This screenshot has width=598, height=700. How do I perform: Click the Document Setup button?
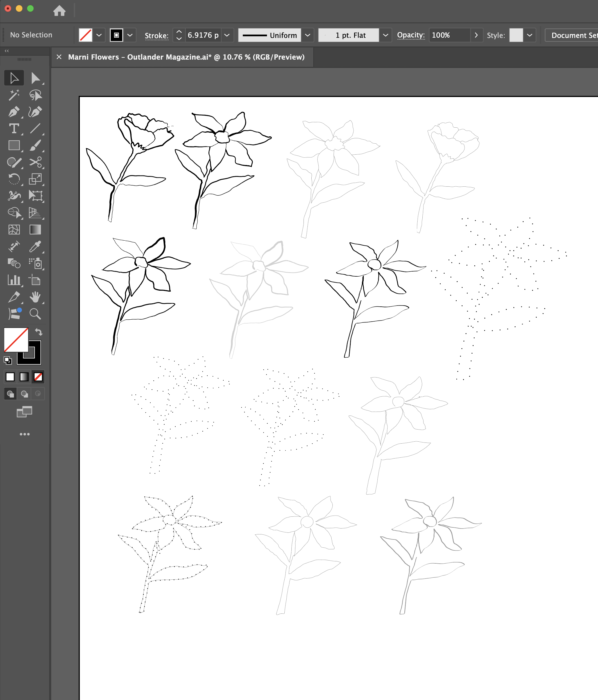tap(574, 35)
